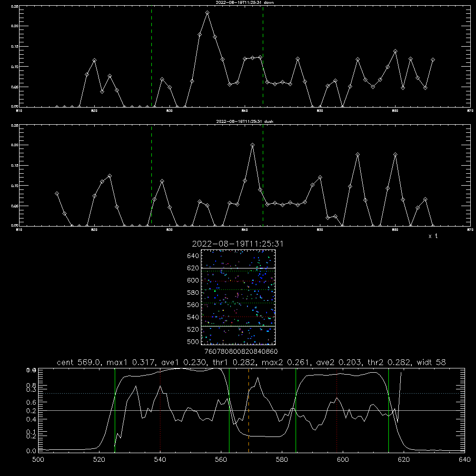Screen dimensions: 476x476
Task: Select the "max2 0.261" value in the stats header
Action: pyautogui.click(x=286, y=362)
